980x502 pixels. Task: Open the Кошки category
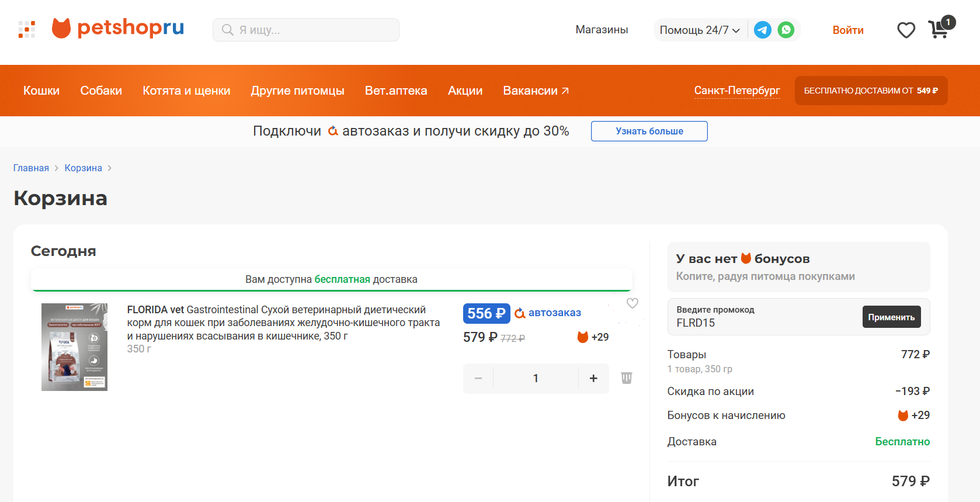pos(41,91)
